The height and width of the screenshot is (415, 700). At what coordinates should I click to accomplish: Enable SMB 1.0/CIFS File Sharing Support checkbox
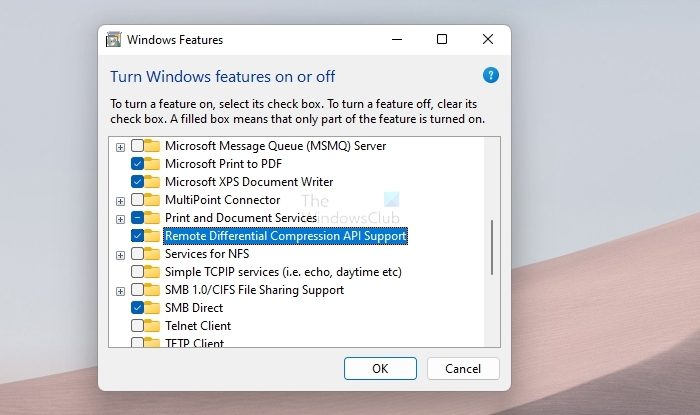(x=137, y=290)
